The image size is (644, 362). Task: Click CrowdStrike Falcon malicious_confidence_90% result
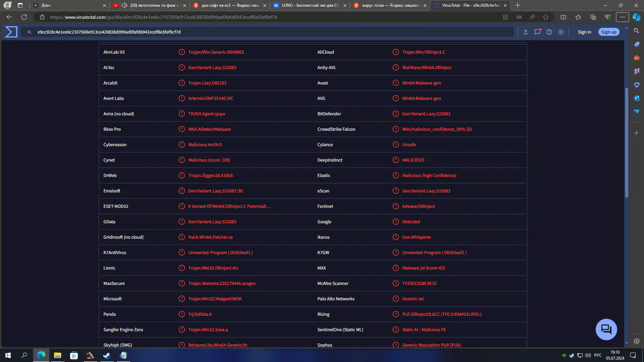(437, 129)
